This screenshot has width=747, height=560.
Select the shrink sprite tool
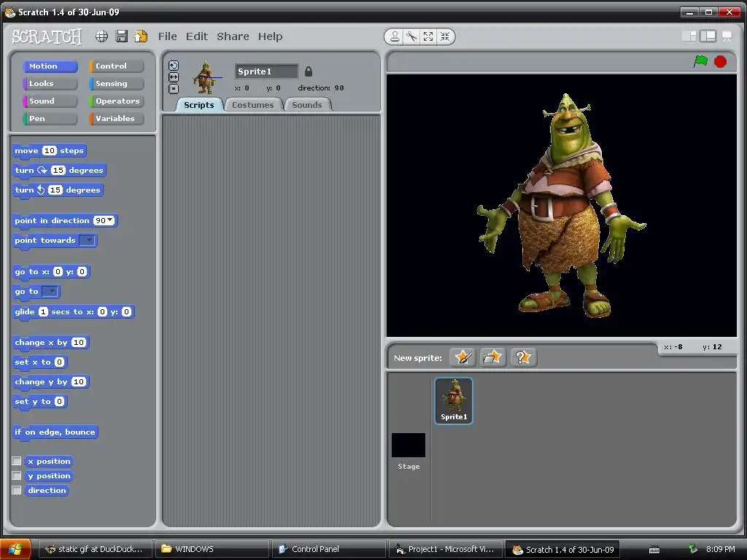click(444, 36)
